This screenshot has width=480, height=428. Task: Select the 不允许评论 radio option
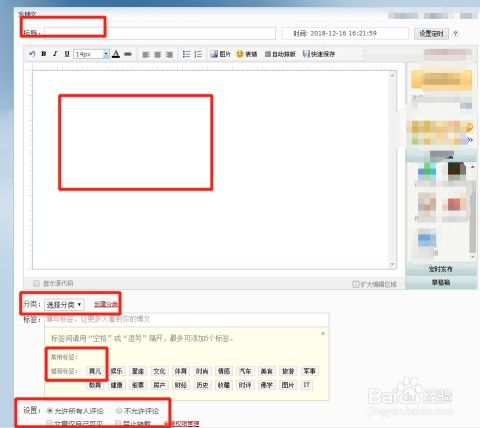(119, 411)
